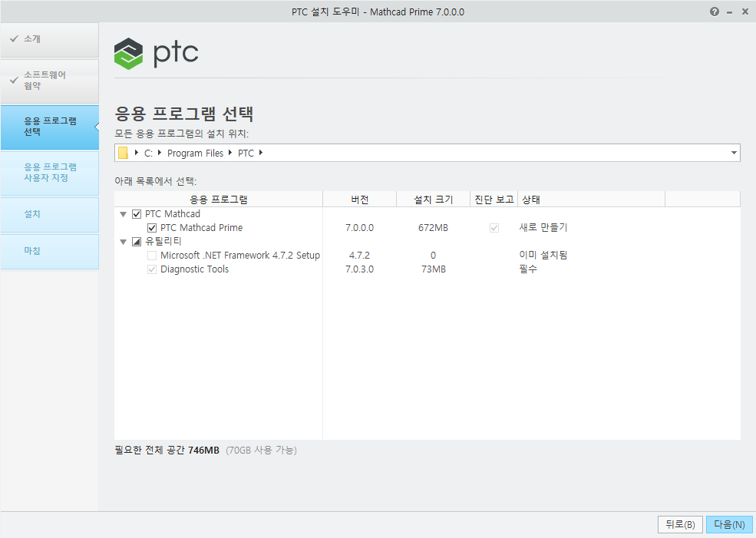Collapse the 유틸리티 tree group
756x538 pixels.
click(124, 242)
